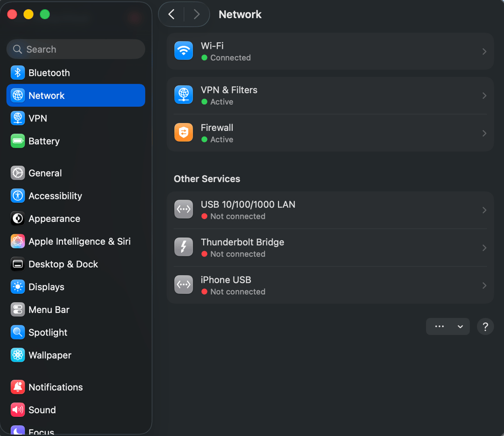Click the Network globe icon in sidebar
The image size is (504, 436).
(18, 95)
